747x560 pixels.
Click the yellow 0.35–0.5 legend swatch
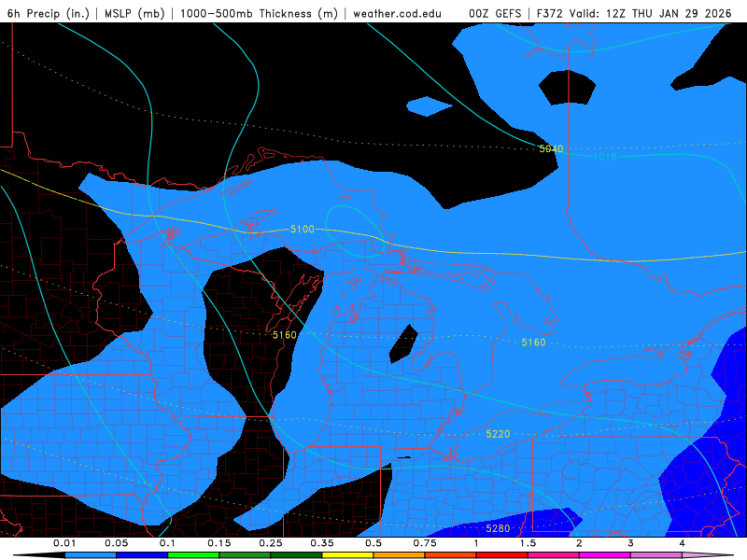click(347, 555)
